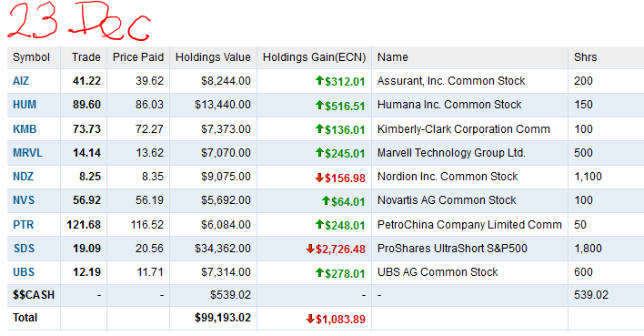Image resolution: width=644 pixels, height=336 pixels.
Task: Sort by the Symbol column header
Action: [31, 57]
